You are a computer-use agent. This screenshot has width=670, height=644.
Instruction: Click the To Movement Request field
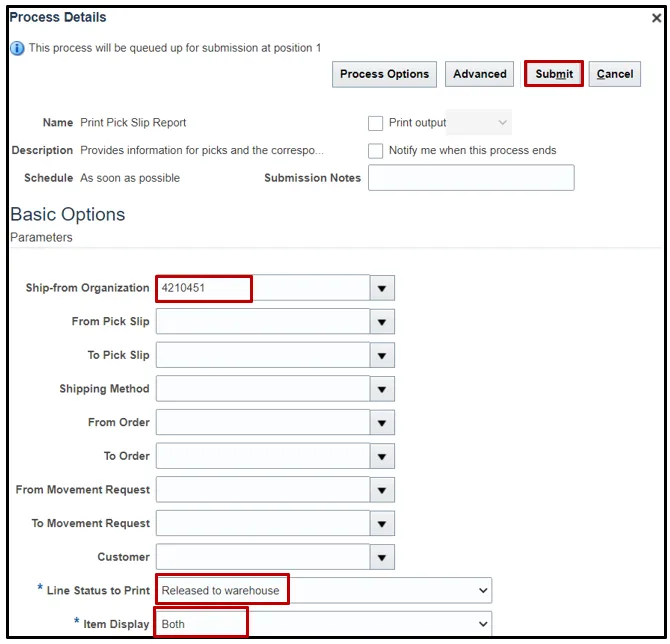pos(262,523)
